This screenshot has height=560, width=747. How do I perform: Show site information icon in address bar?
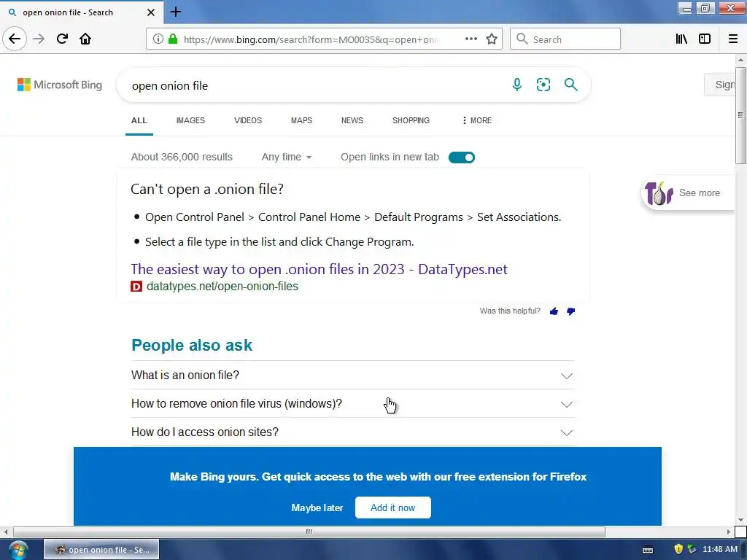(x=158, y=39)
